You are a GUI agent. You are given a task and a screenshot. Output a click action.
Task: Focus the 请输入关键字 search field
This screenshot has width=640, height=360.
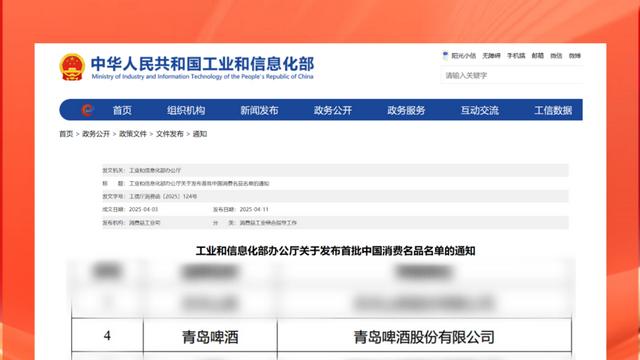click(x=512, y=76)
